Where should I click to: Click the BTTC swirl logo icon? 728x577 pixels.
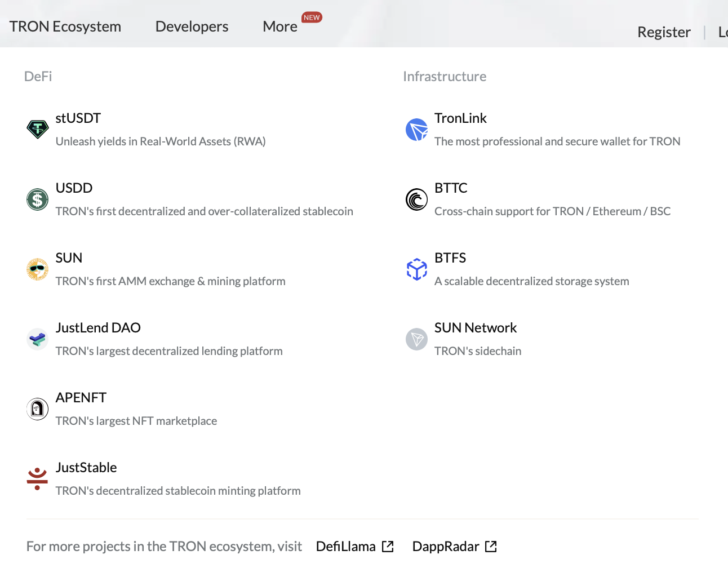(x=416, y=199)
